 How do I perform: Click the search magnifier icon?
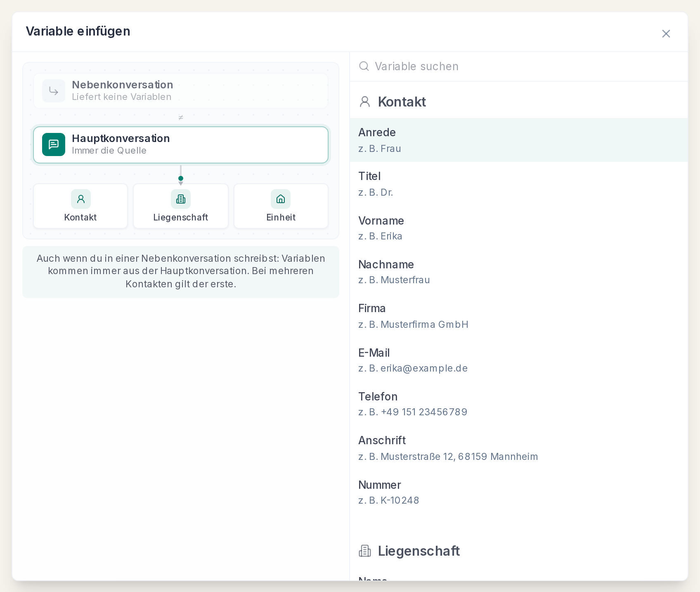[364, 66]
